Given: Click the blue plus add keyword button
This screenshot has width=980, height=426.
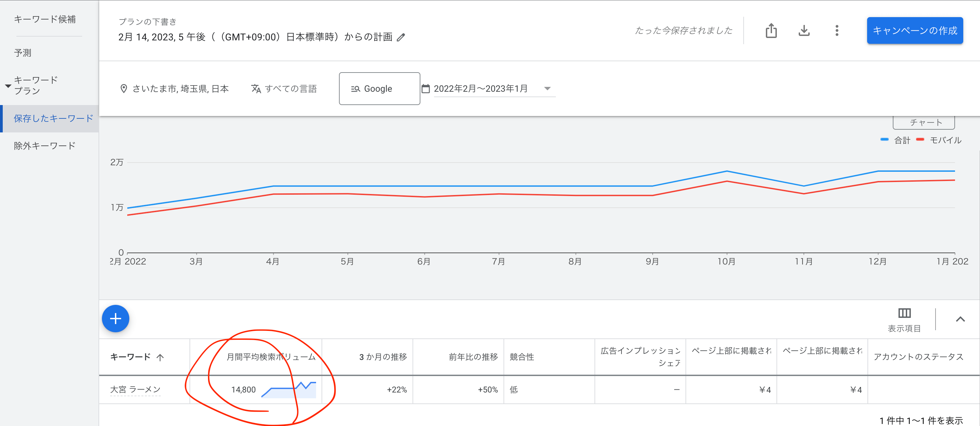Looking at the screenshot, I should pos(115,318).
